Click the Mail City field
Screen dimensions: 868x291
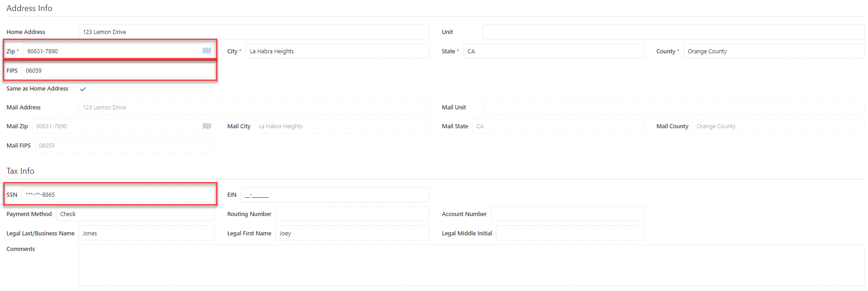pyautogui.click(x=342, y=126)
